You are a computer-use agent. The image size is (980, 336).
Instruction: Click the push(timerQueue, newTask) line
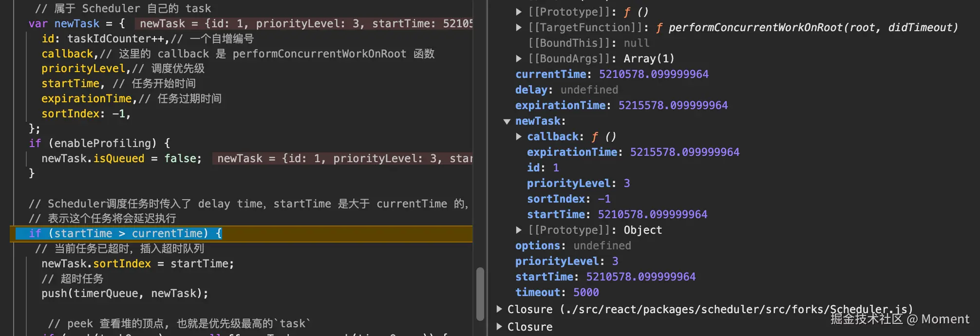[x=125, y=294]
